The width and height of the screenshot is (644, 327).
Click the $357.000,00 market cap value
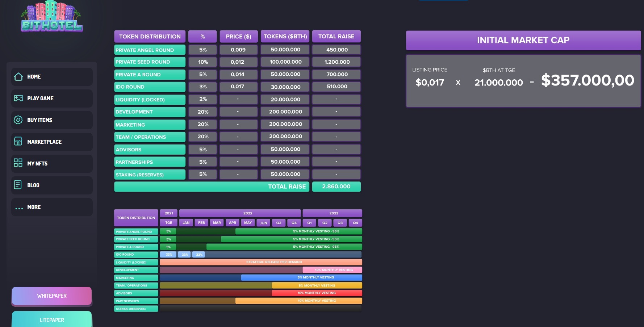[x=587, y=80]
